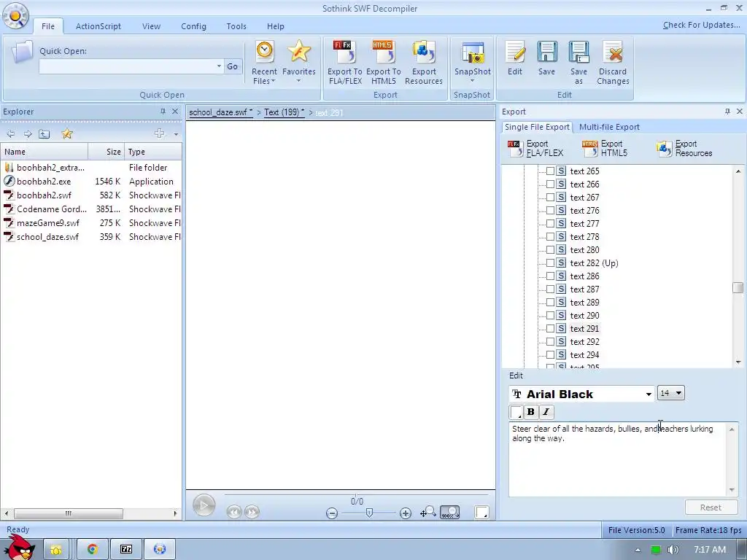Click the Go button

click(x=233, y=66)
